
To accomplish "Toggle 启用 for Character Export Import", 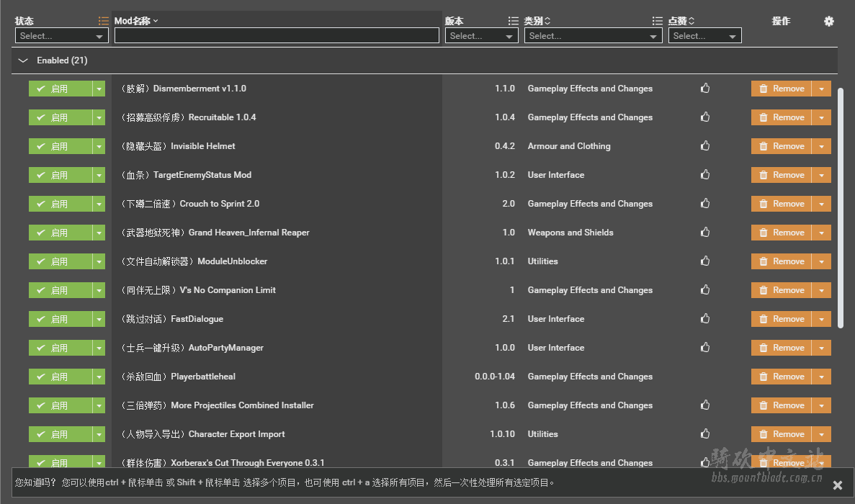I will click(61, 435).
